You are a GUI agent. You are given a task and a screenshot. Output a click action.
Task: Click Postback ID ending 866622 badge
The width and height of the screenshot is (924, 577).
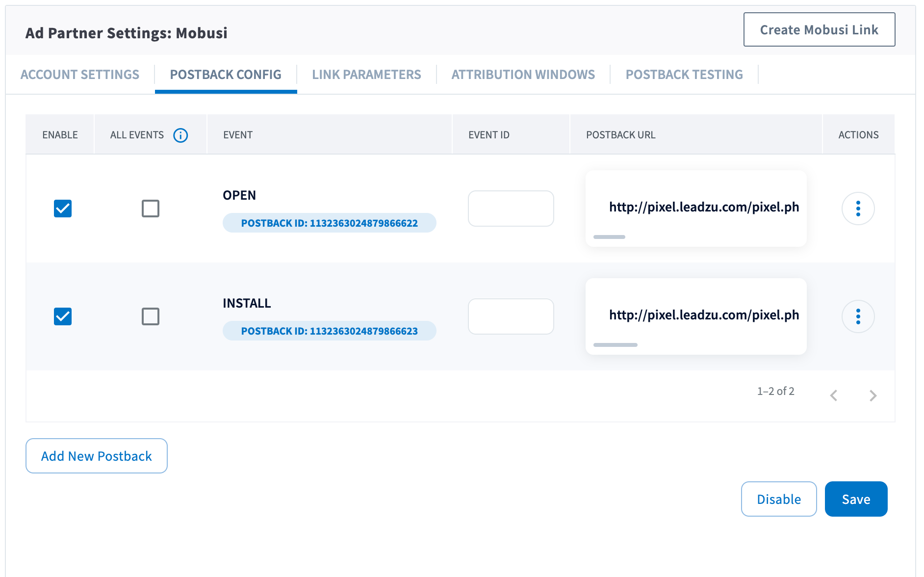pos(330,223)
